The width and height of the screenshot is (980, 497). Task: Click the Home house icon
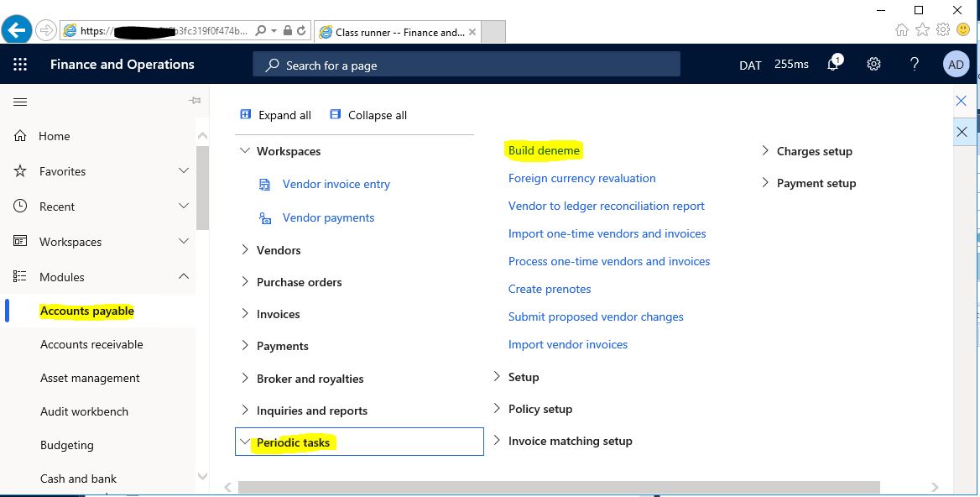click(20, 136)
